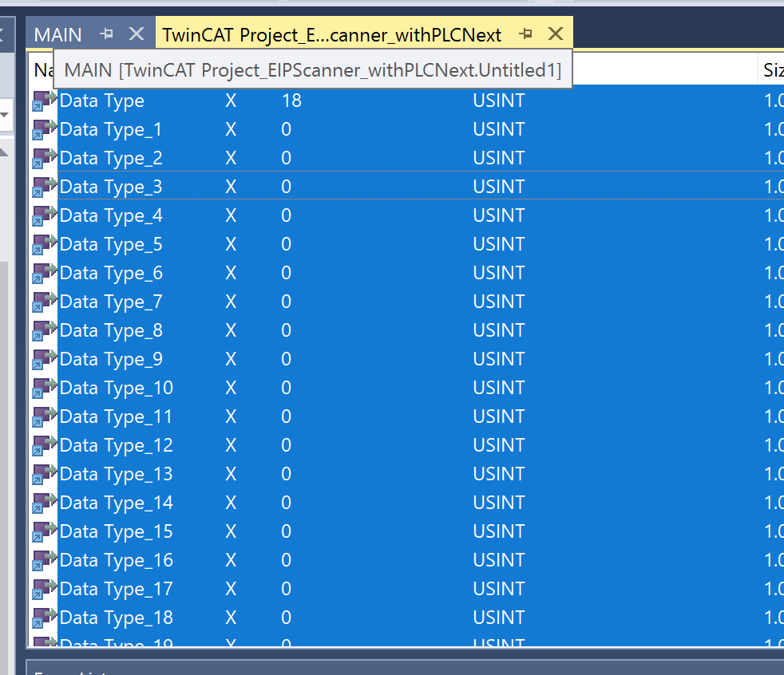Click the X marker of Data Type_1
The height and width of the screenshot is (675, 784).
231,129
